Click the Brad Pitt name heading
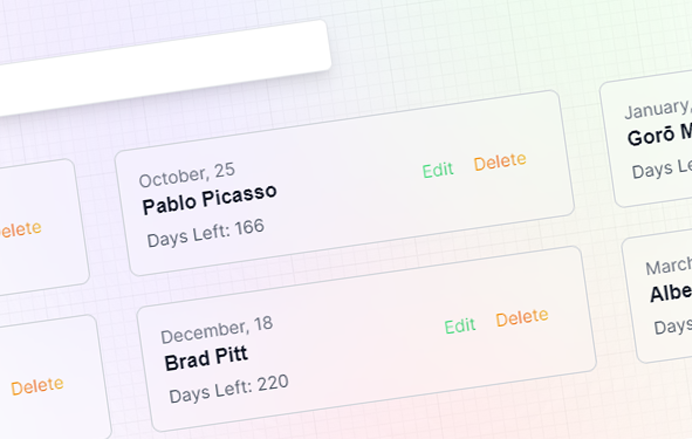Screen dimensions: 692x439 pyautogui.click(x=206, y=359)
